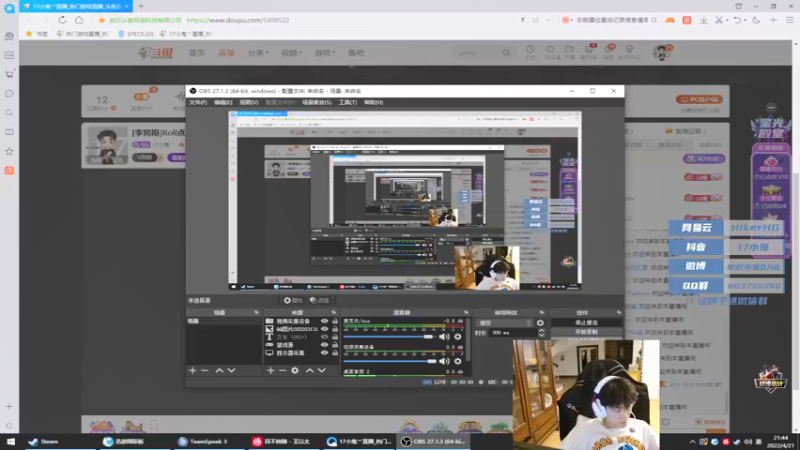The width and height of the screenshot is (800, 450).
Task: Open the Douyu user avatar in the header
Action: coord(662,53)
